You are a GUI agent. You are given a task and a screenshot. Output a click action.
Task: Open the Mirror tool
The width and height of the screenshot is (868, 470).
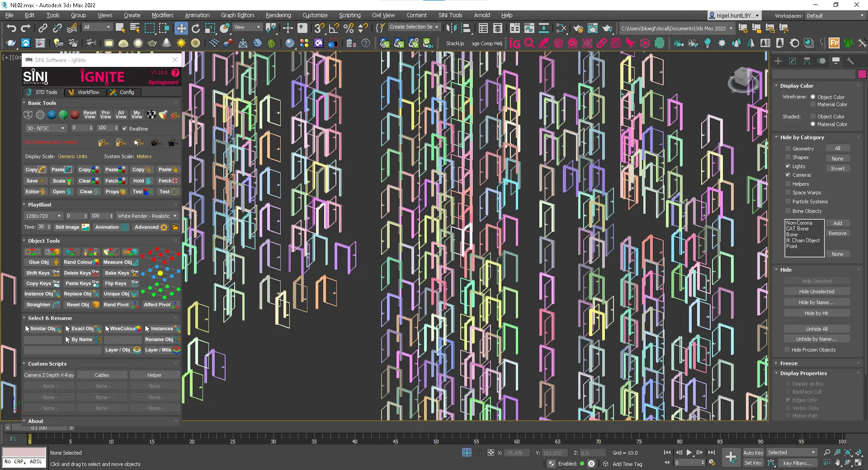451,28
